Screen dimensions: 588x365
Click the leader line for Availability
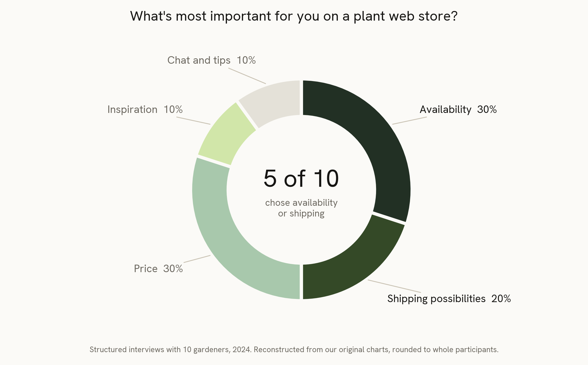click(409, 120)
